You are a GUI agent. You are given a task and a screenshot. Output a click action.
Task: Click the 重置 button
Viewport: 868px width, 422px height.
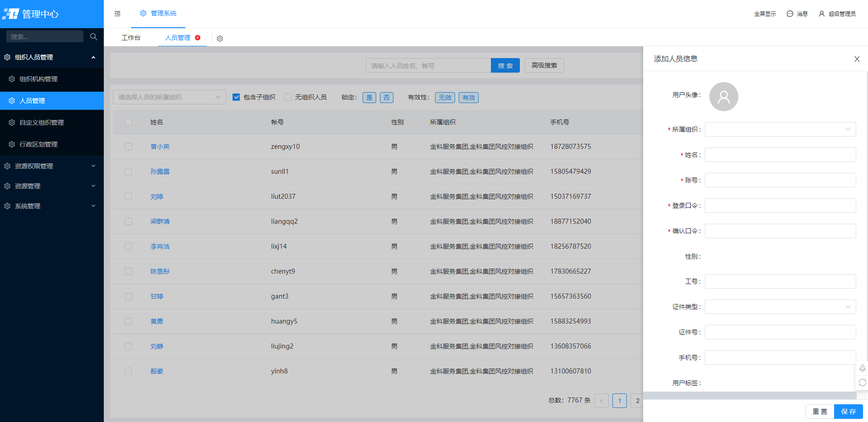pyautogui.click(x=820, y=412)
